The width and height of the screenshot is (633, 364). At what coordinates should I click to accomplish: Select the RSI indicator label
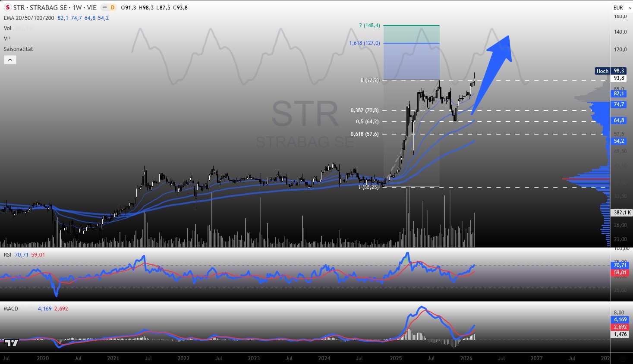[x=7, y=255]
